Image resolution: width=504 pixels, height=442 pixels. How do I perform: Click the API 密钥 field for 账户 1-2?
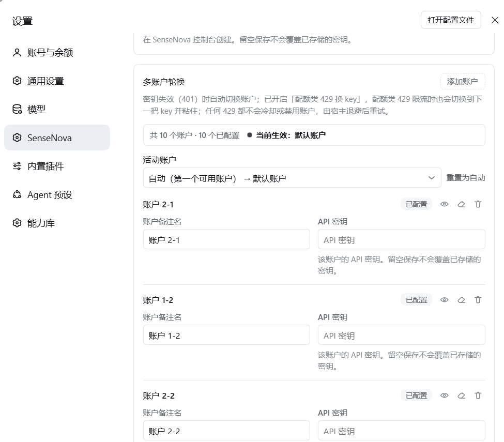point(402,334)
